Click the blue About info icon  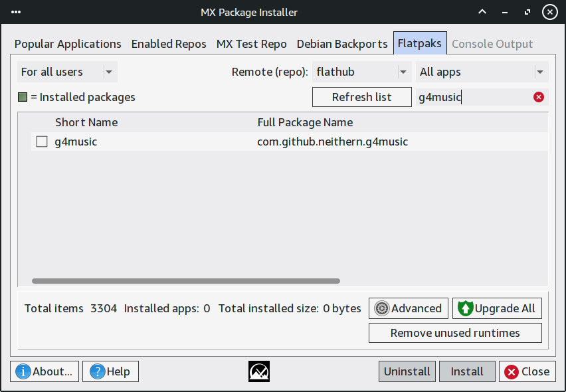23,371
